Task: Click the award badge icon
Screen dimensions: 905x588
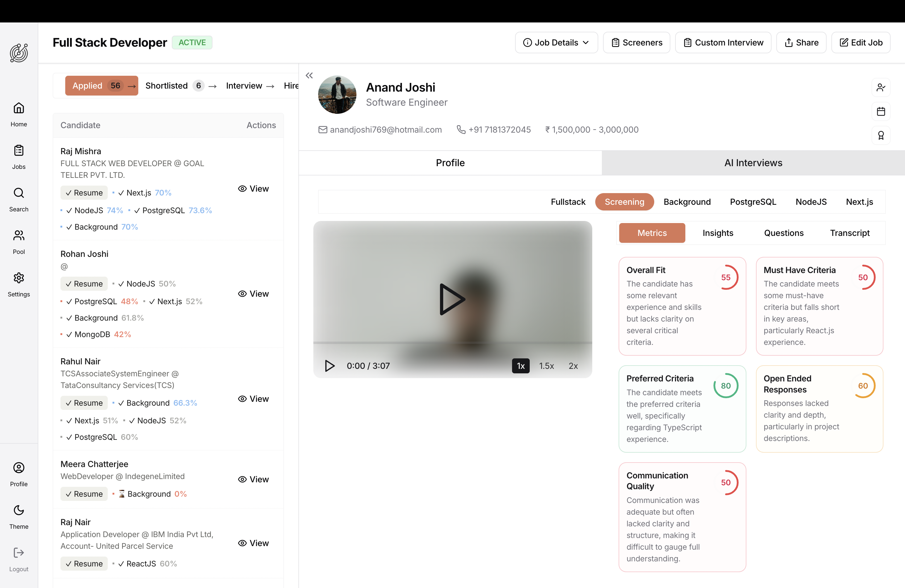Action: coord(881,135)
